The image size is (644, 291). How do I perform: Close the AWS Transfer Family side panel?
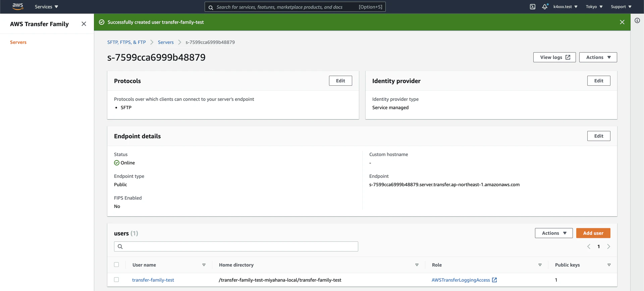pyautogui.click(x=84, y=24)
